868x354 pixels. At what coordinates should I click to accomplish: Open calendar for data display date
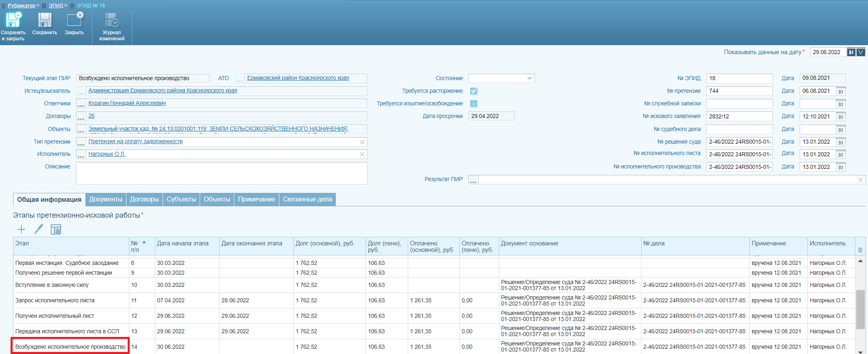coord(851,52)
